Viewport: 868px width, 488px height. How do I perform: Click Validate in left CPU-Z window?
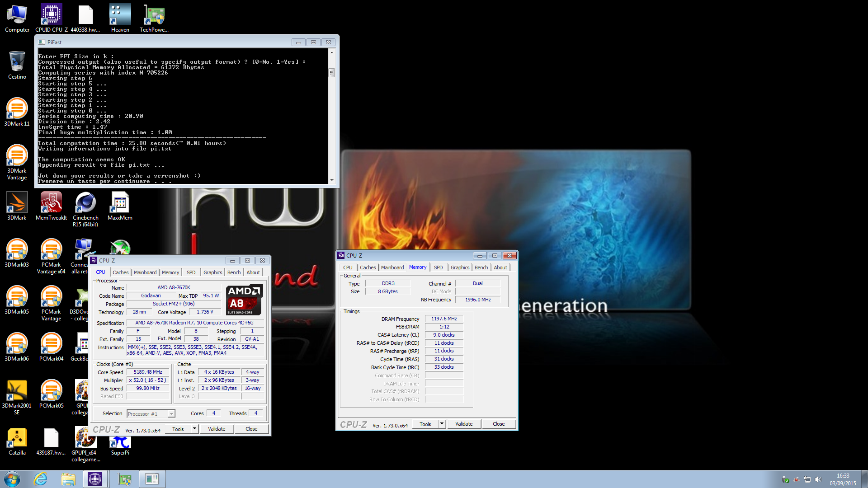[217, 429]
